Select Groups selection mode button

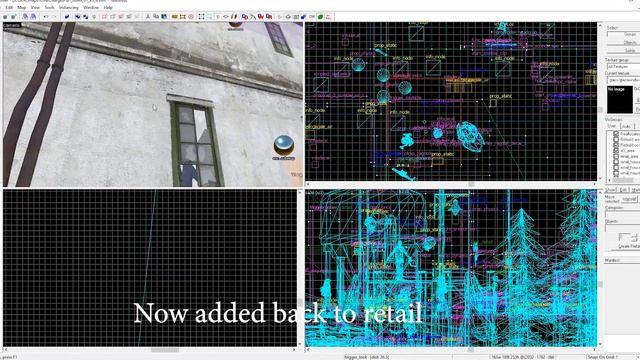point(624,34)
